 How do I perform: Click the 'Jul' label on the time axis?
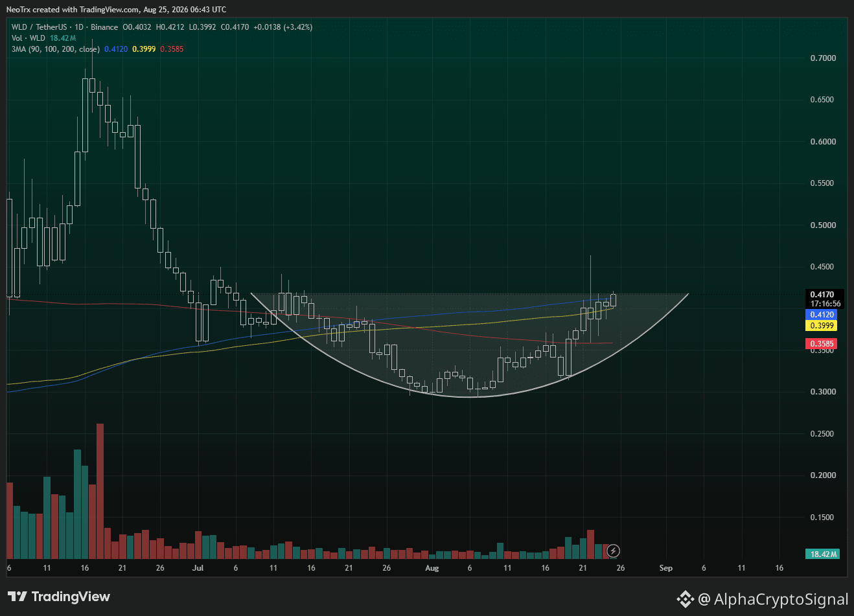(198, 568)
